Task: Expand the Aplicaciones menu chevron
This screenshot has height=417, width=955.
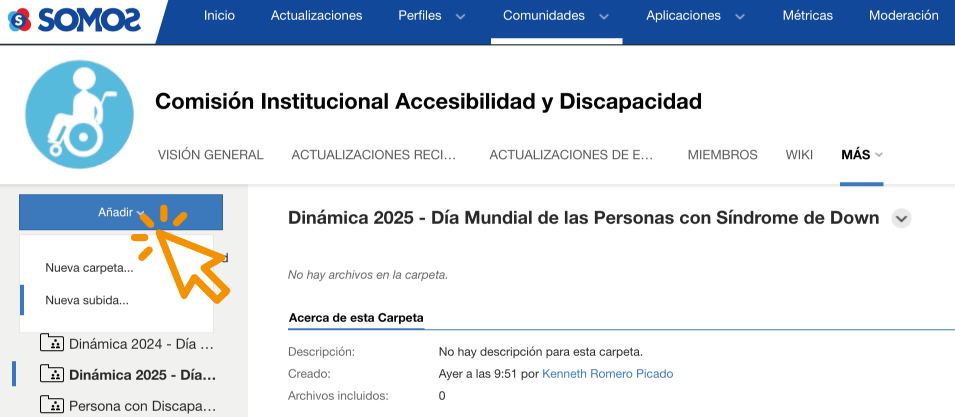Action: 739,16
